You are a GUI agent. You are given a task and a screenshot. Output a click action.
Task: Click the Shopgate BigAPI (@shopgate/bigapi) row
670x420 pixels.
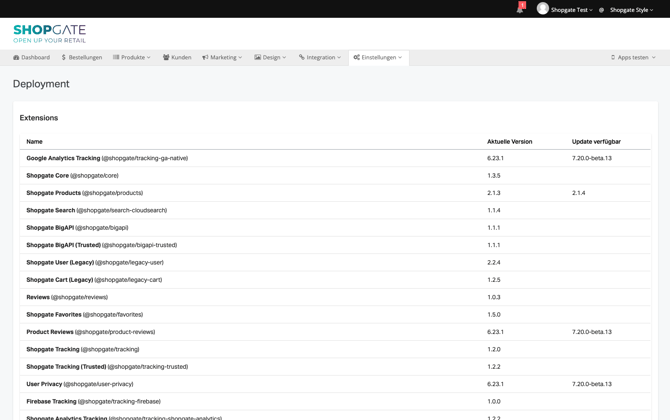pos(335,228)
